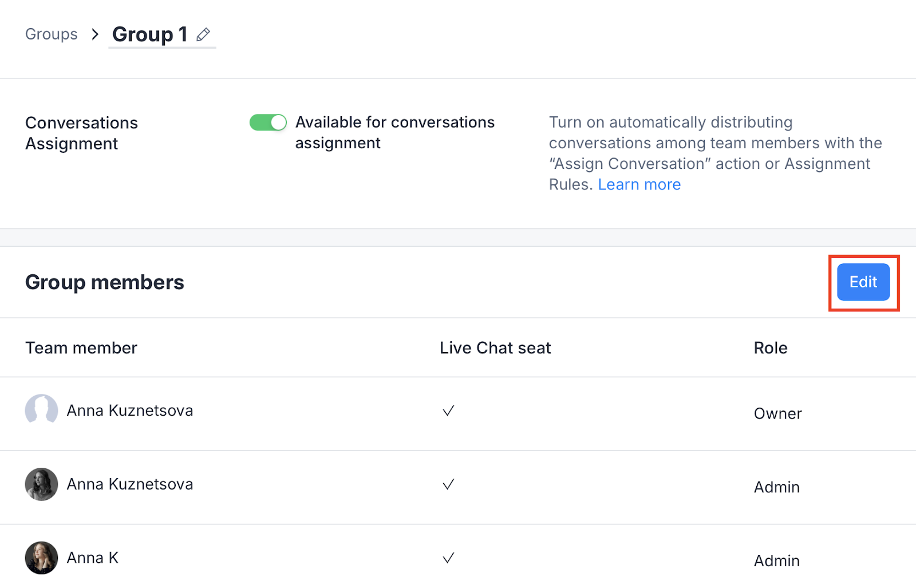Screen dimensions: 916x588
Task: Open the Learn more link
Action: 639,184
